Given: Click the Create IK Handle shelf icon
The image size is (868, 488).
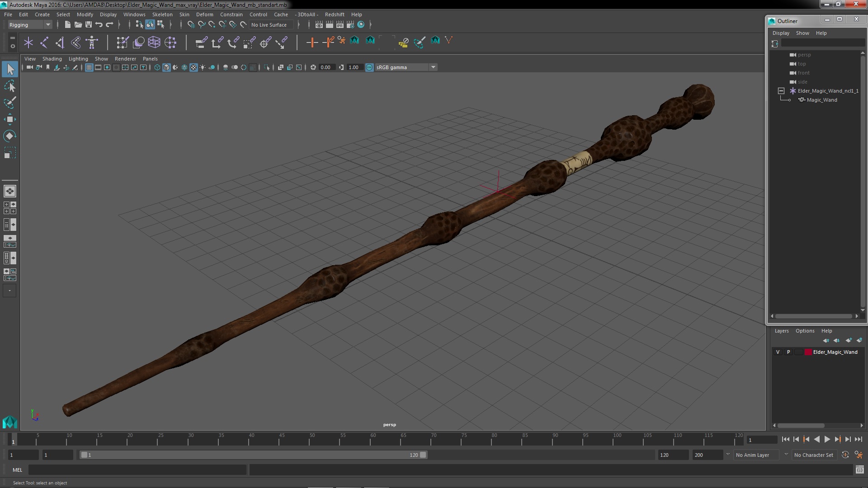Looking at the screenshot, I should click(60, 43).
